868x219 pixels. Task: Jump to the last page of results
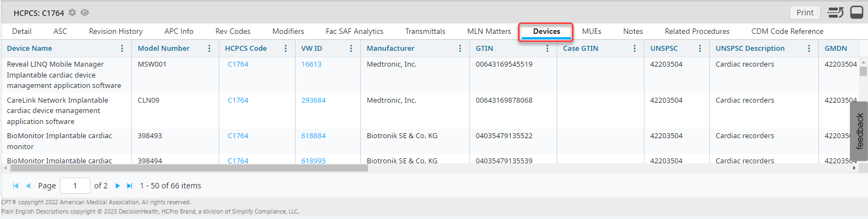click(x=130, y=186)
